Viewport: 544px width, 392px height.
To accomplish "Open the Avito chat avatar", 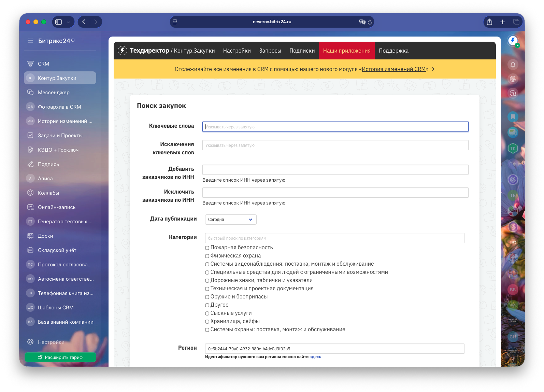I will pos(513,211).
